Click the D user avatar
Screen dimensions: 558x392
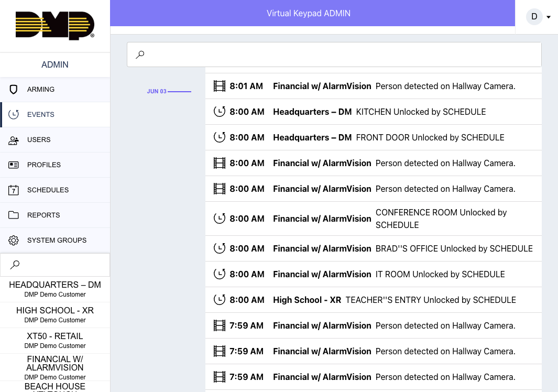pyautogui.click(x=534, y=17)
